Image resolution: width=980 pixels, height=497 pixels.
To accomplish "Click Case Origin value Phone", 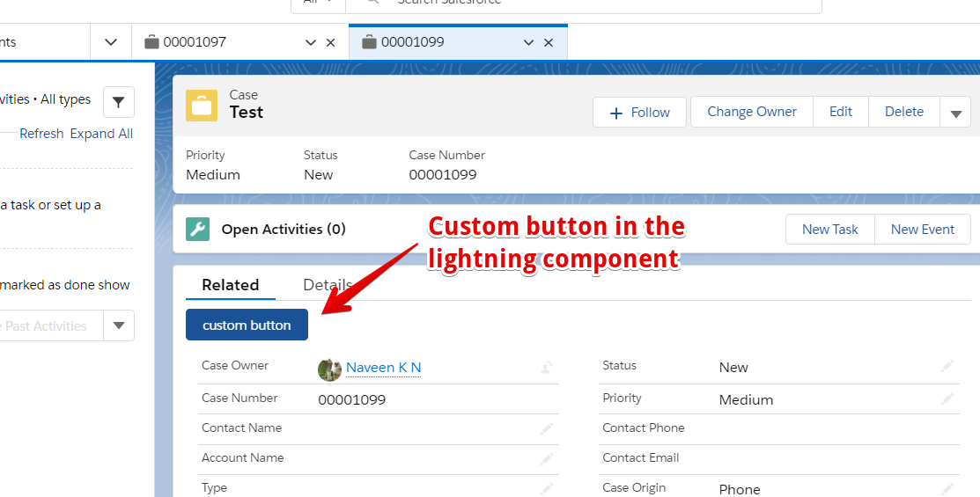I will [740, 489].
